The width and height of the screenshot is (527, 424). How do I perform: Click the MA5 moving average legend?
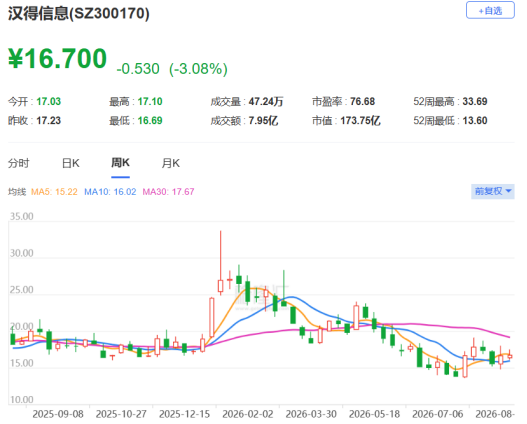pos(54,192)
